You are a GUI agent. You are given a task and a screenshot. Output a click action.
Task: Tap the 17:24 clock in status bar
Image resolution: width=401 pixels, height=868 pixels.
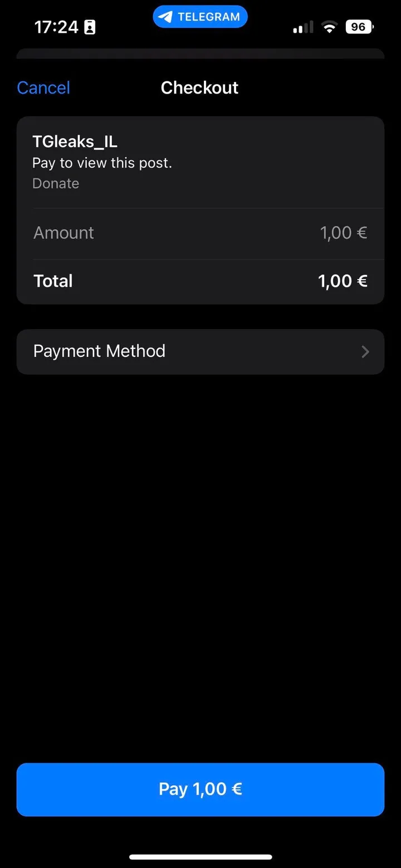[x=56, y=27]
